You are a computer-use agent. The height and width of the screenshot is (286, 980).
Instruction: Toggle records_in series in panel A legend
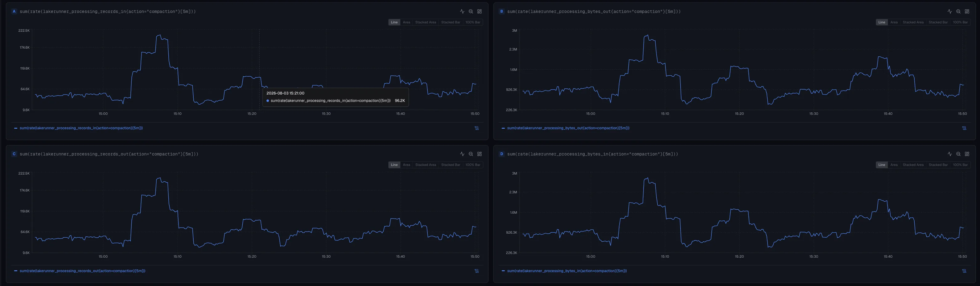click(81, 128)
